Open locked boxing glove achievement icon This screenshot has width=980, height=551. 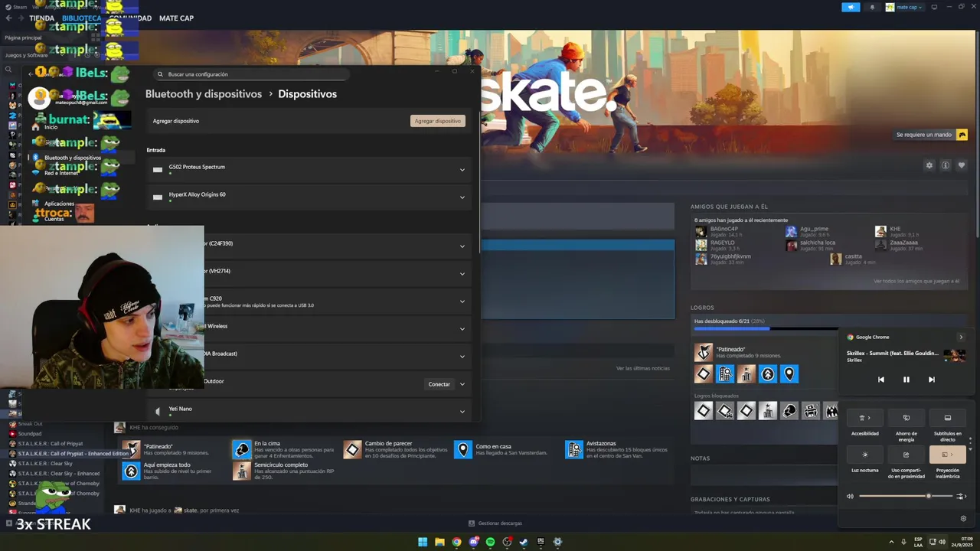789,411
